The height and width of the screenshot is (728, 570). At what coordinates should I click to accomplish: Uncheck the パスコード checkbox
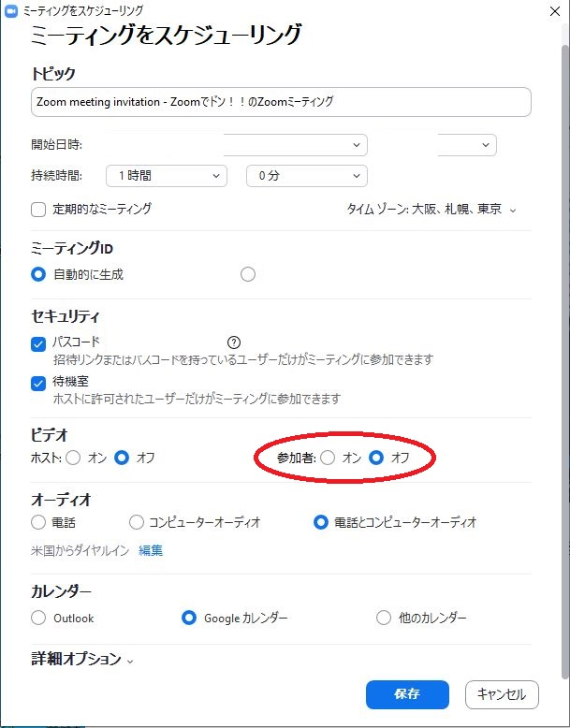pyautogui.click(x=38, y=344)
